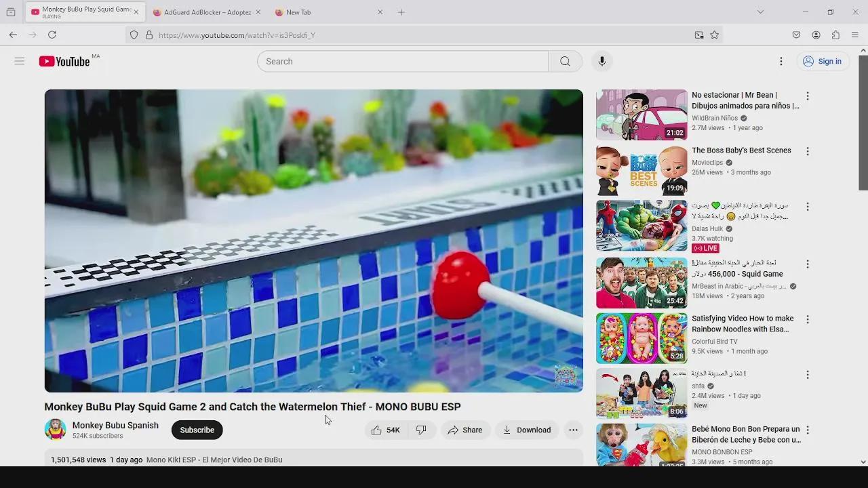The height and width of the screenshot is (488, 868).
Task: Open Mr Bean No estacionar thumbnail
Action: pyautogui.click(x=642, y=115)
